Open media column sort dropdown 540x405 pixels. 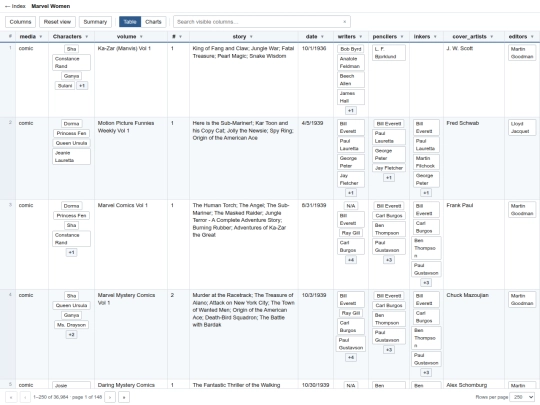point(41,37)
